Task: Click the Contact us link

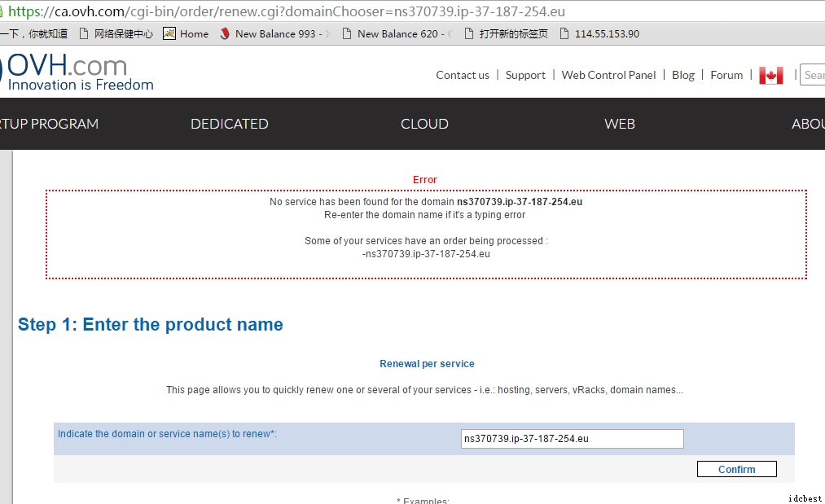Action: [x=463, y=75]
